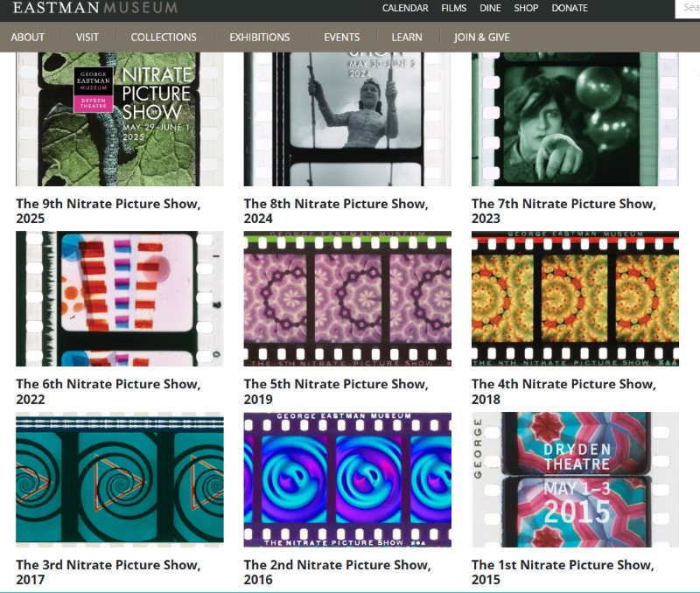Click the Donate link

[570, 9]
